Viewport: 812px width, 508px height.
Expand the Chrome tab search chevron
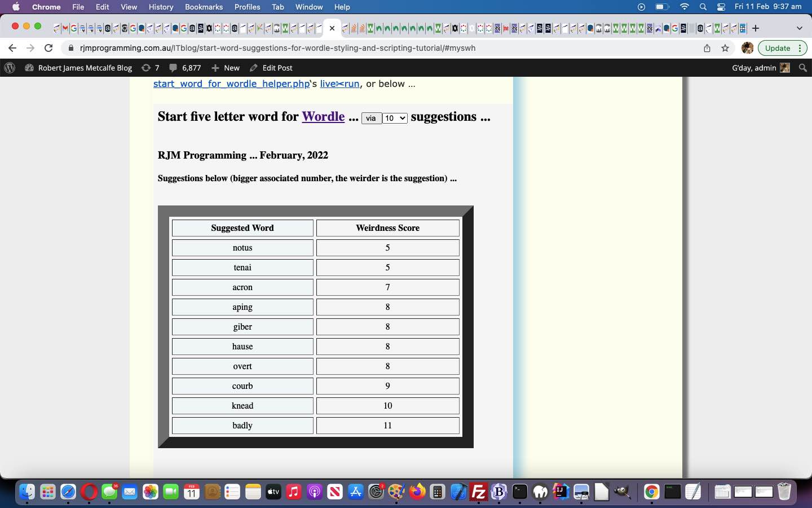tap(799, 28)
